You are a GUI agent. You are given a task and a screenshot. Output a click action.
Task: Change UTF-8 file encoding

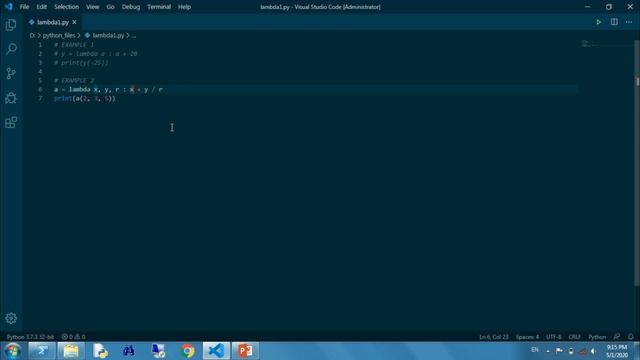[553, 337]
